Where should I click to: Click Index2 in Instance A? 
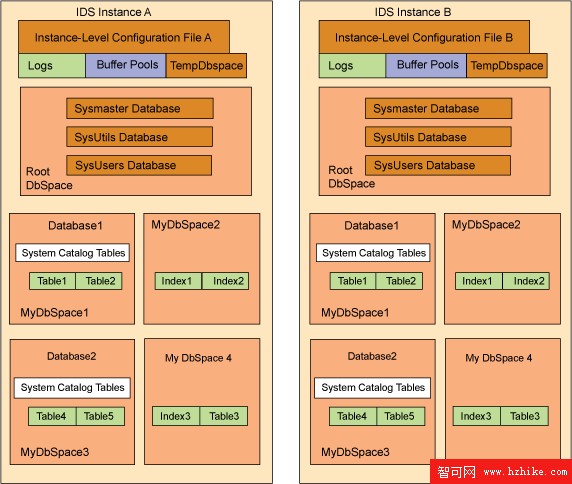point(225,281)
